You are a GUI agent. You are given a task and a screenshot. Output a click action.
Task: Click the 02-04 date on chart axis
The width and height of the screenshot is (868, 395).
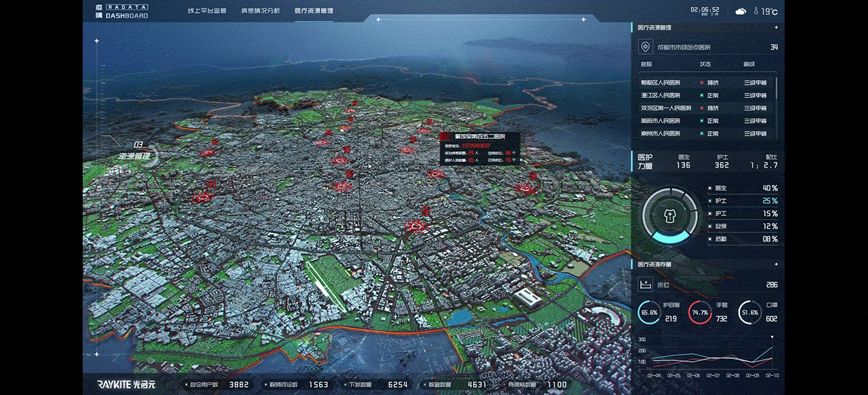654,375
